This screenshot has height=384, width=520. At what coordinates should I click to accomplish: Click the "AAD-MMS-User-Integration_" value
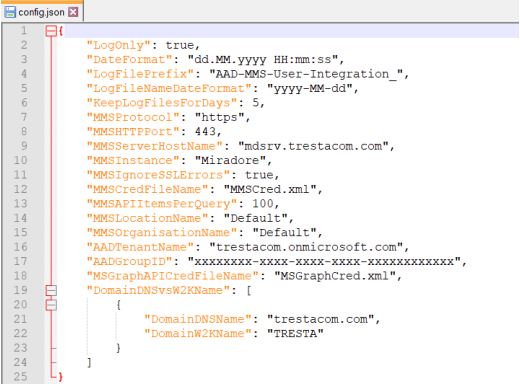(x=306, y=74)
